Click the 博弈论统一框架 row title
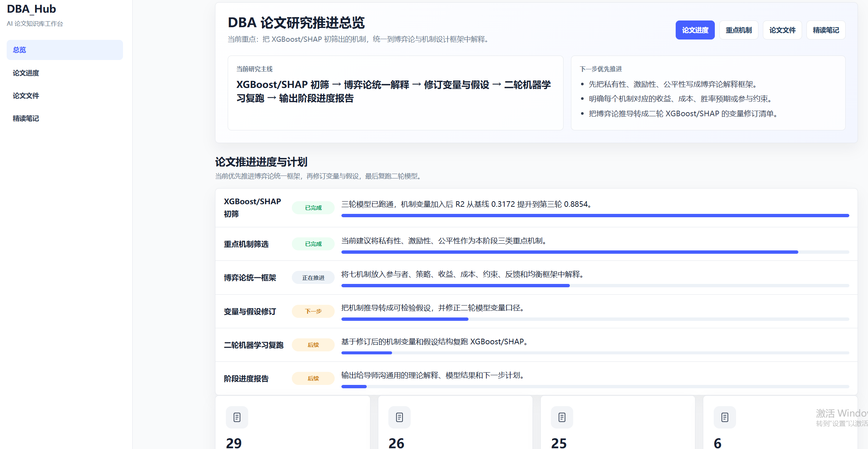The width and height of the screenshot is (868, 449). [250, 278]
